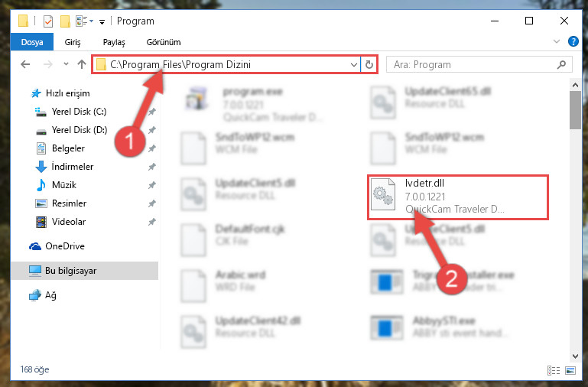Expand the ribbon with the chevron
Image resolution: width=588 pixels, height=387 pixels.
557,41
